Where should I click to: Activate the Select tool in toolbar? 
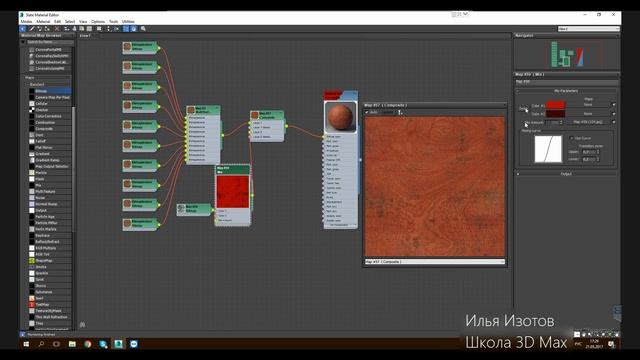(23, 29)
